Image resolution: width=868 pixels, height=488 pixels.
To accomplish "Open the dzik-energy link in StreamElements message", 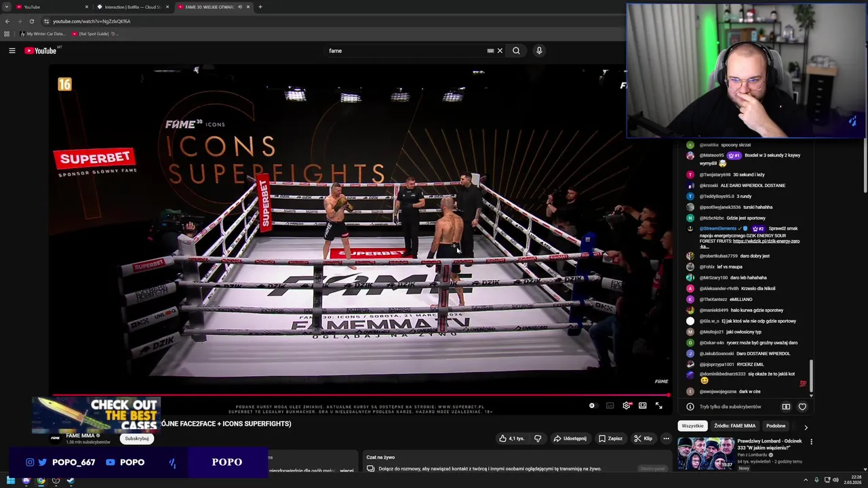I will click(x=766, y=241).
